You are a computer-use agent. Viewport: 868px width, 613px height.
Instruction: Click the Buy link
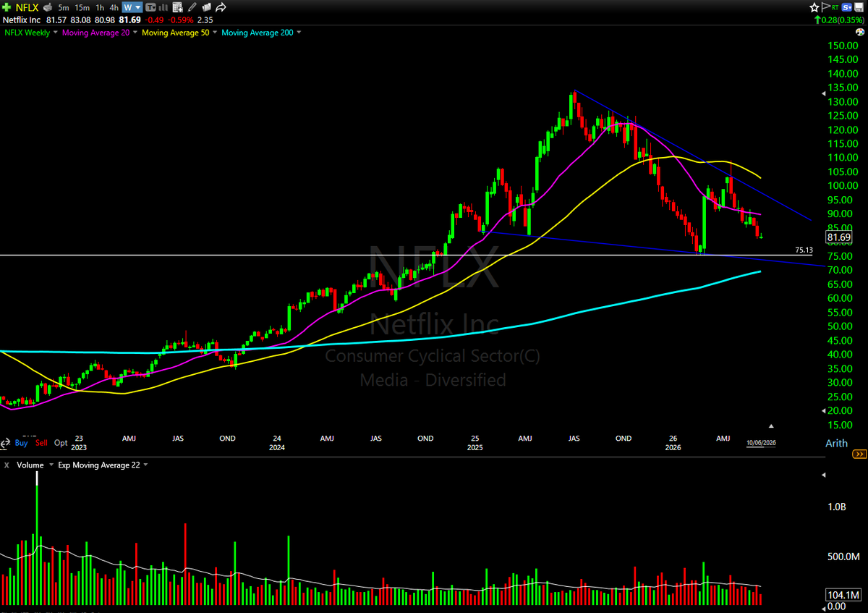coord(21,443)
